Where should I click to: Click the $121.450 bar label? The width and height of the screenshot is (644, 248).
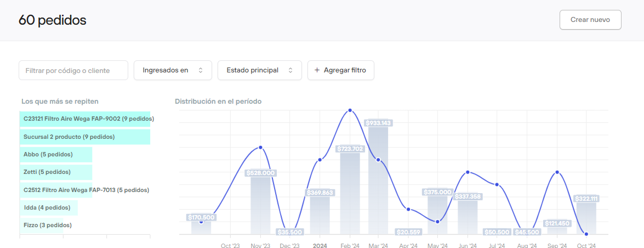tap(556, 223)
